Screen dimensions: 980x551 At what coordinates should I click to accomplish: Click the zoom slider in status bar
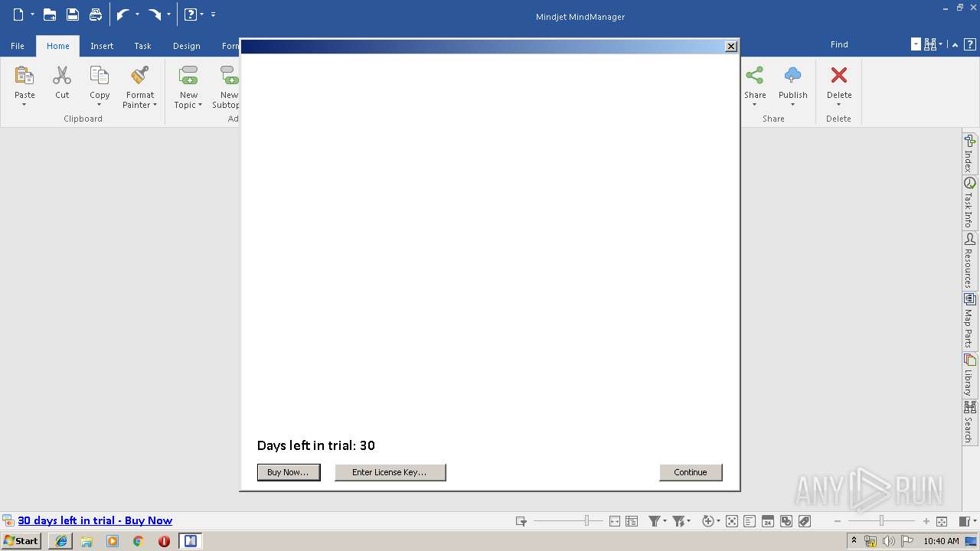tap(881, 520)
